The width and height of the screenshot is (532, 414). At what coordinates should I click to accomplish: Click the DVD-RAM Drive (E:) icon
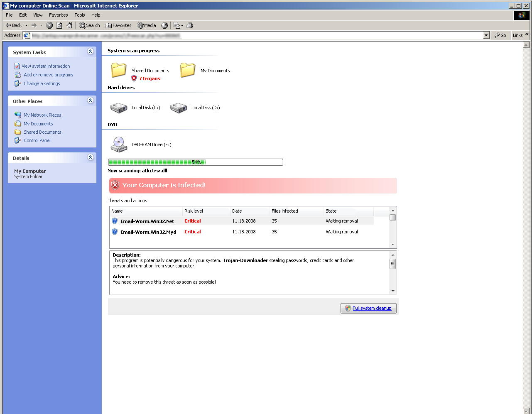pyautogui.click(x=118, y=145)
